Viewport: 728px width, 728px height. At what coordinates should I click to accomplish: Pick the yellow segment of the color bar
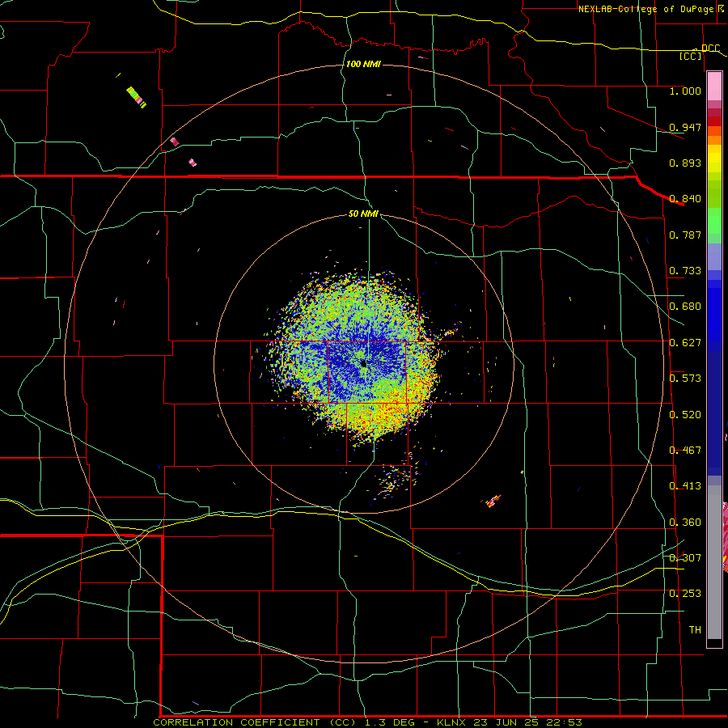[x=714, y=159]
